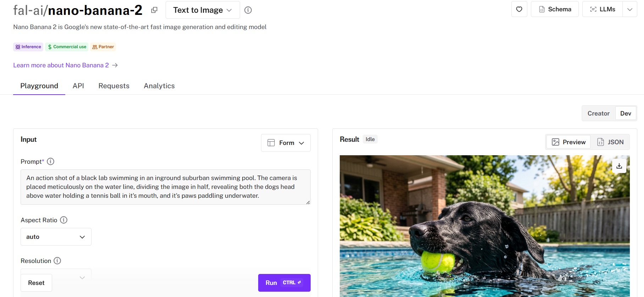
Task: Download the generated dog image
Action: click(619, 166)
